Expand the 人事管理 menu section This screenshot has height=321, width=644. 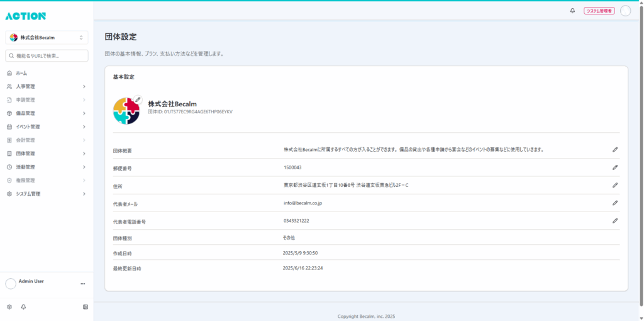click(x=47, y=87)
